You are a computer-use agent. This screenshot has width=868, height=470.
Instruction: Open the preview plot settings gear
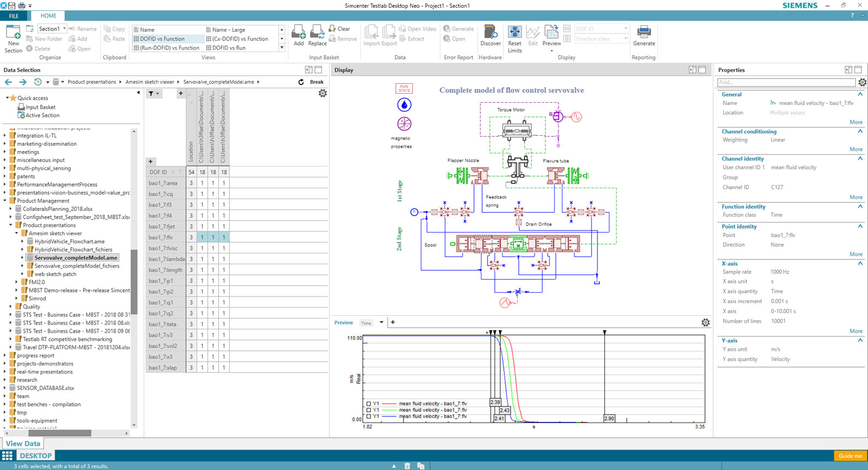pyautogui.click(x=706, y=323)
